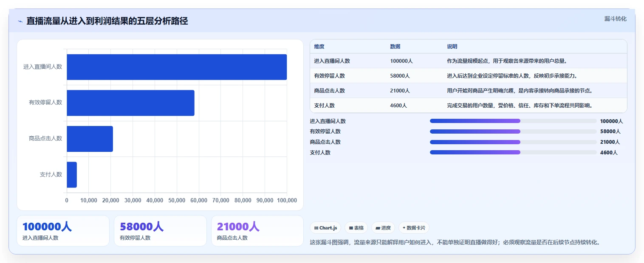Click the 4600人 cell in the table
The image size is (644, 263).
click(398, 106)
